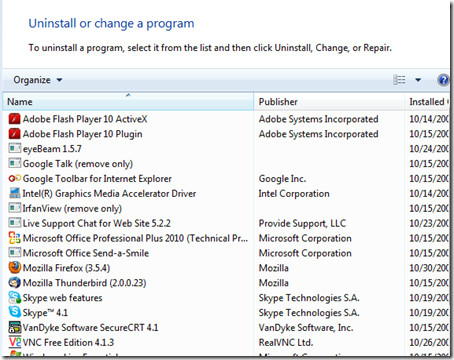Select Intel(R) Graphics Media Accelerator Driver entry
Image resolution: width=454 pixels, height=360 pixels.
click(109, 193)
